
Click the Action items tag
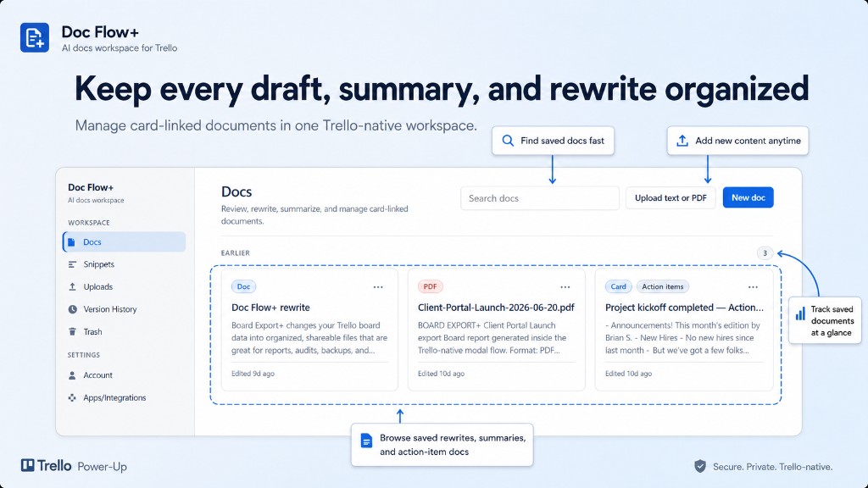click(663, 286)
